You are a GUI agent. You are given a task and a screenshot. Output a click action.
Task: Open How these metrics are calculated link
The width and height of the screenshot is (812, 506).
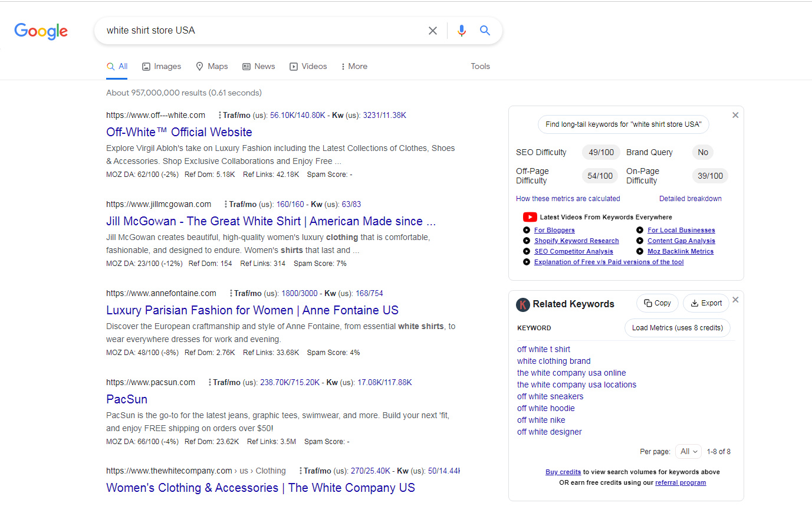click(568, 199)
